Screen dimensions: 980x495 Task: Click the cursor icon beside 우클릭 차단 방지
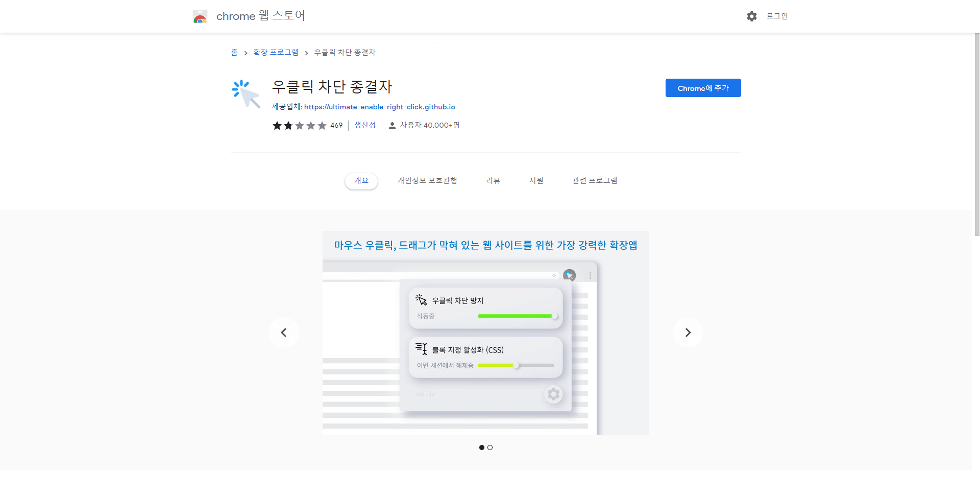[x=421, y=299]
